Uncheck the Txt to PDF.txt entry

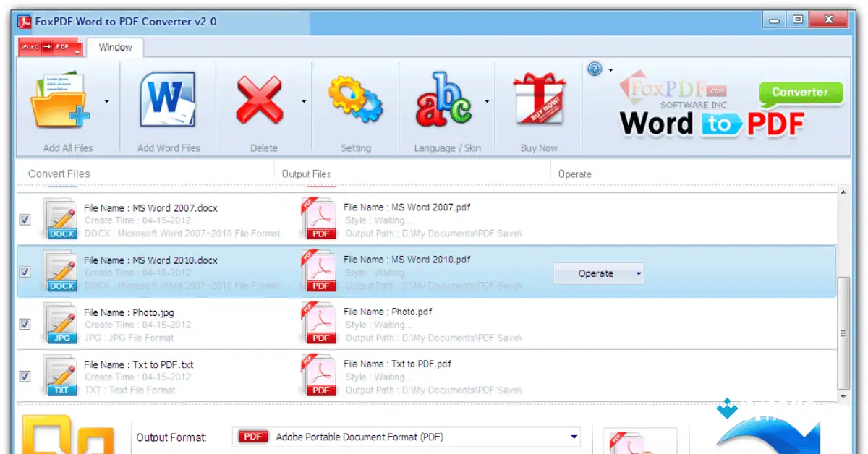click(25, 375)
